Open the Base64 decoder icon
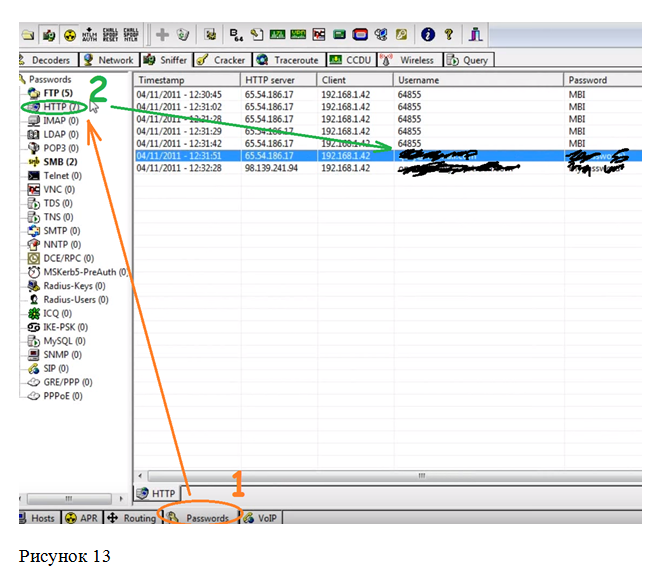The width and height of the screenshot is (671, 577). coord(236,35)
